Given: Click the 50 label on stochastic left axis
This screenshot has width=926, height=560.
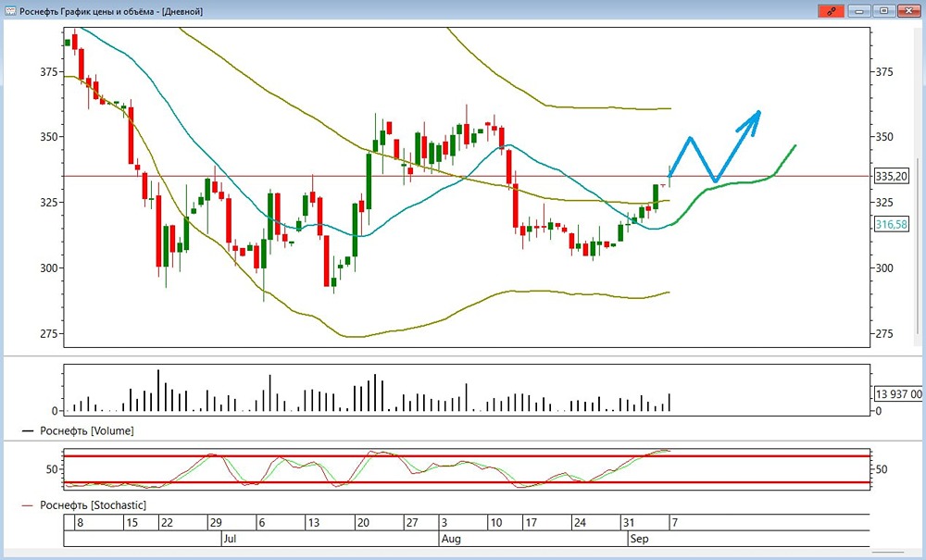Looking at the screenshot, I should click(52, 469).
